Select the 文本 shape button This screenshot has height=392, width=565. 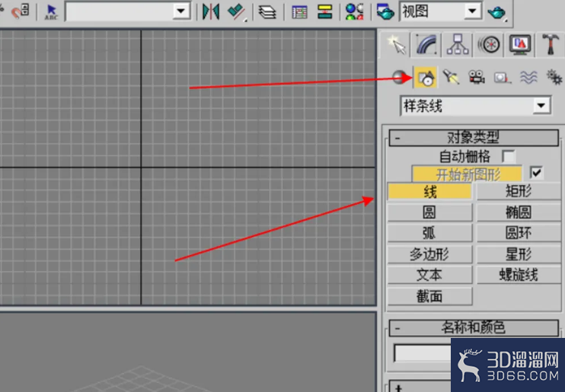[429, 276]
